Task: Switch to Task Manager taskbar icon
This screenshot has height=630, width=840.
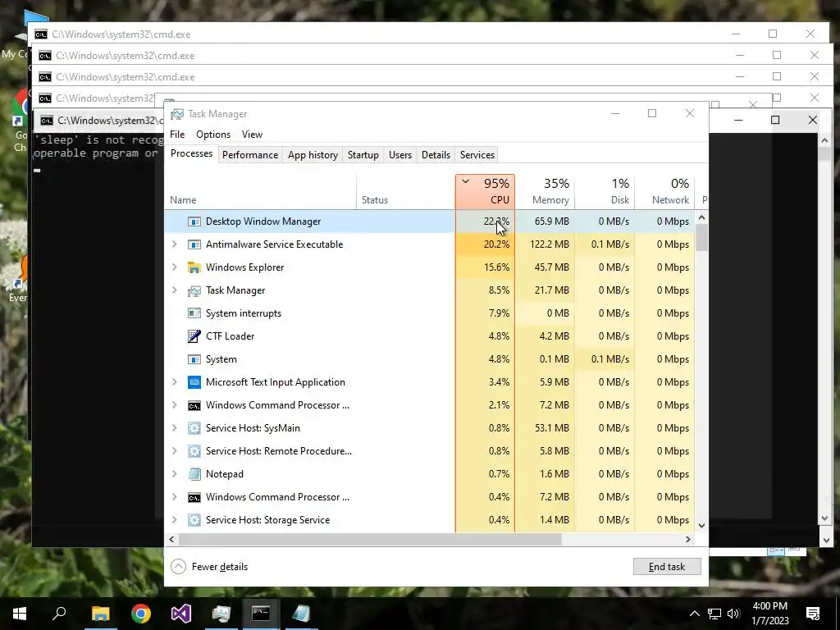Action: coord(221,614)
